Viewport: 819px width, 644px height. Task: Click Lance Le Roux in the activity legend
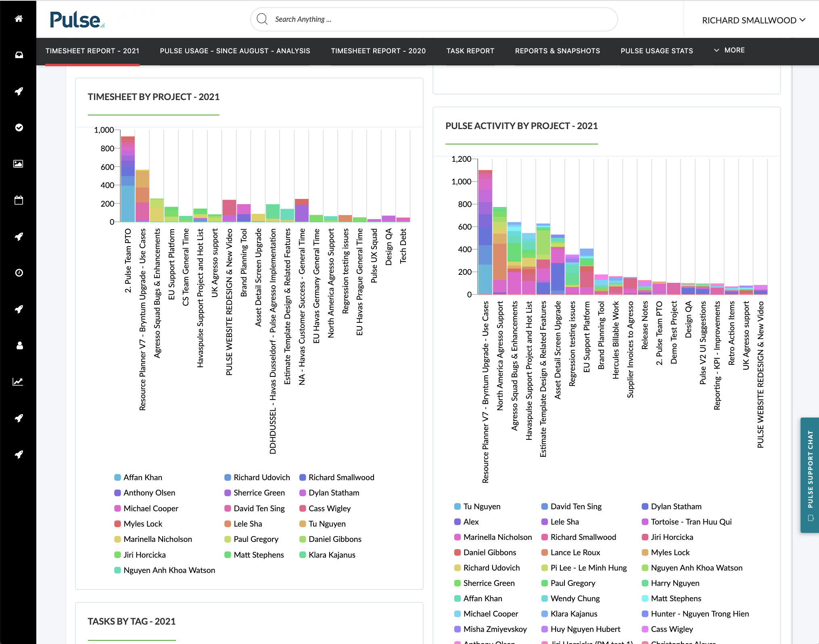click(570, 552)
